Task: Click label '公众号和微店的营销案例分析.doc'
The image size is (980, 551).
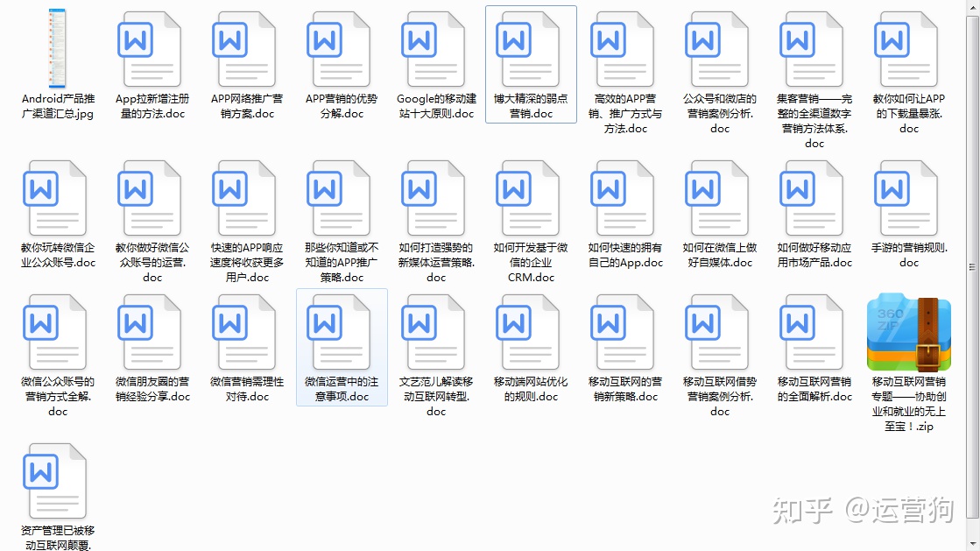Action: [x=720, y=114]
